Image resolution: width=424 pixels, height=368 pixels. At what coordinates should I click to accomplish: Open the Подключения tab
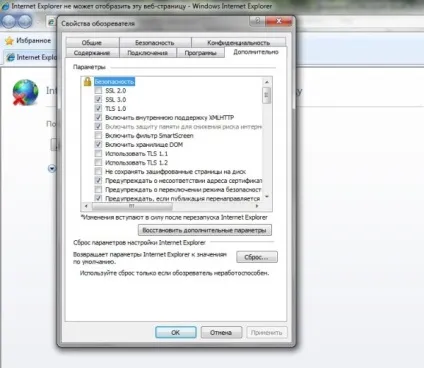[x=147, y=53]
